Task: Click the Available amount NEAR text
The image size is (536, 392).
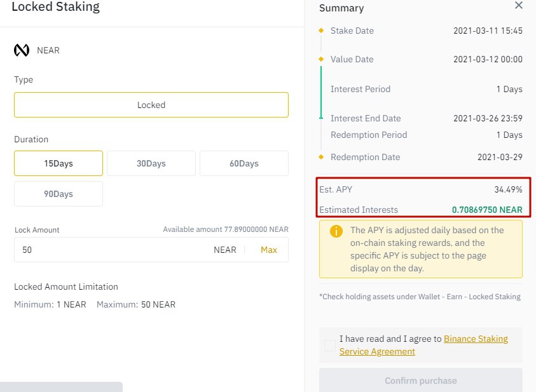Action: [226, 229]
